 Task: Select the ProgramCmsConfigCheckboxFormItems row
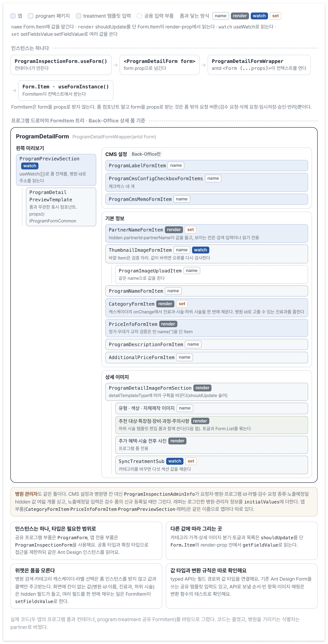[x=207, y=182]
